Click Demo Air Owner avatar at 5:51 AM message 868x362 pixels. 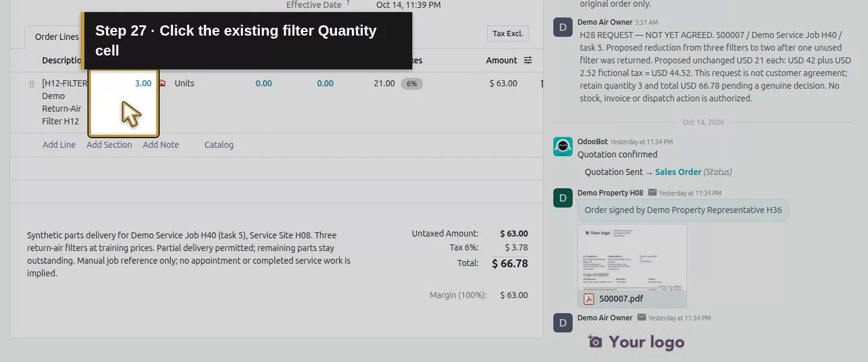pos(563,27)
